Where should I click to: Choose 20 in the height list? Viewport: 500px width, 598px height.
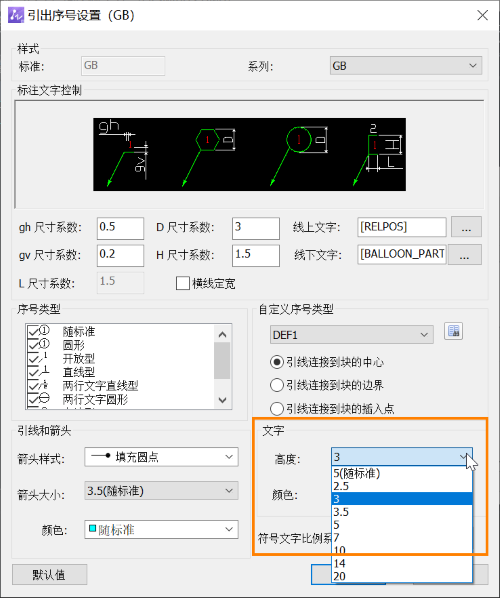click(x=402, y=576)
